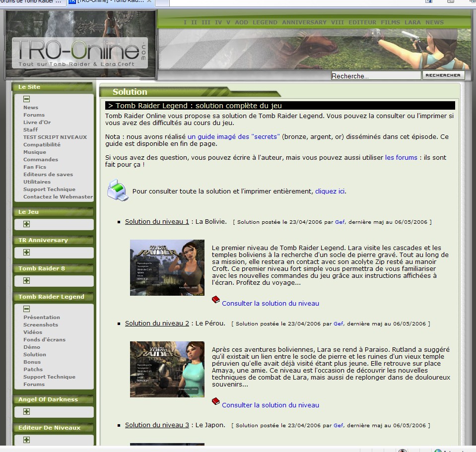The height and width of the screenshot is (452, 476).
Task: Click the RECHERCHER search button
Action: 443,75
